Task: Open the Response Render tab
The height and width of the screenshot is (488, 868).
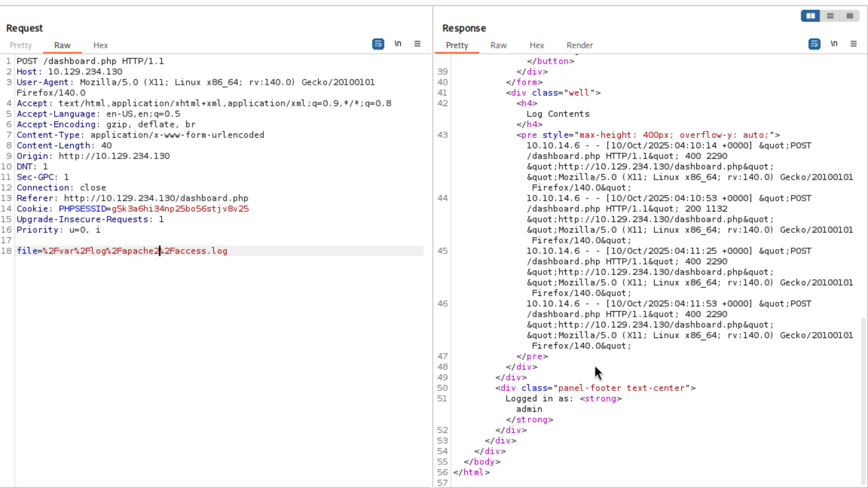Action: (579, 45)
